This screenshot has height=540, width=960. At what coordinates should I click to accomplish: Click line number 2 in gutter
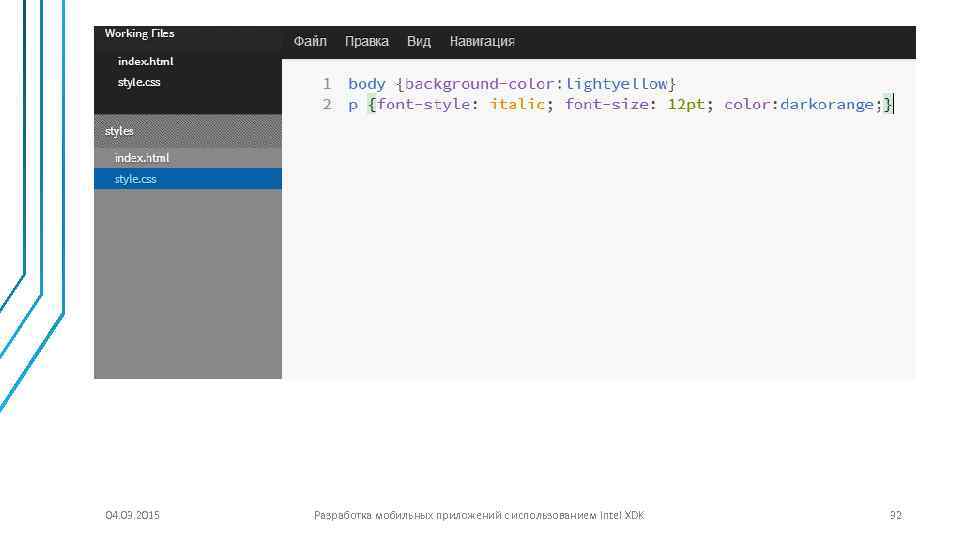(x=327, y=104)
